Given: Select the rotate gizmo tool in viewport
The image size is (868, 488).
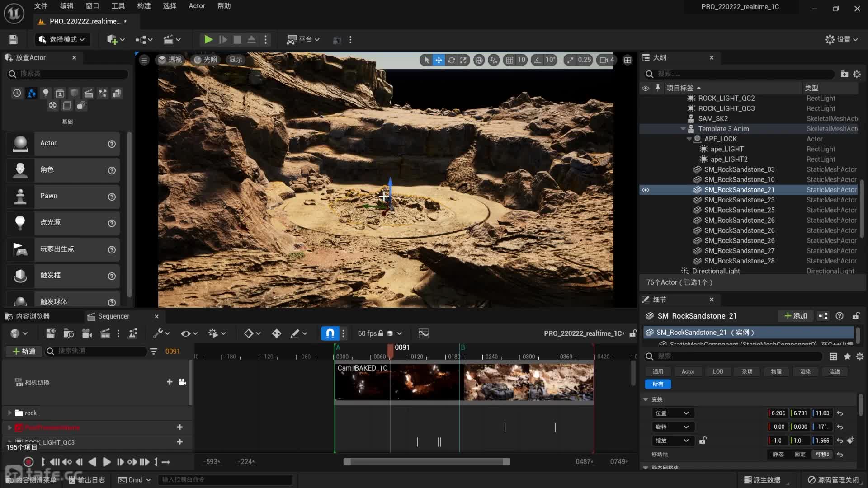Looking at the screenshot, I should click(x=451, y=60).
